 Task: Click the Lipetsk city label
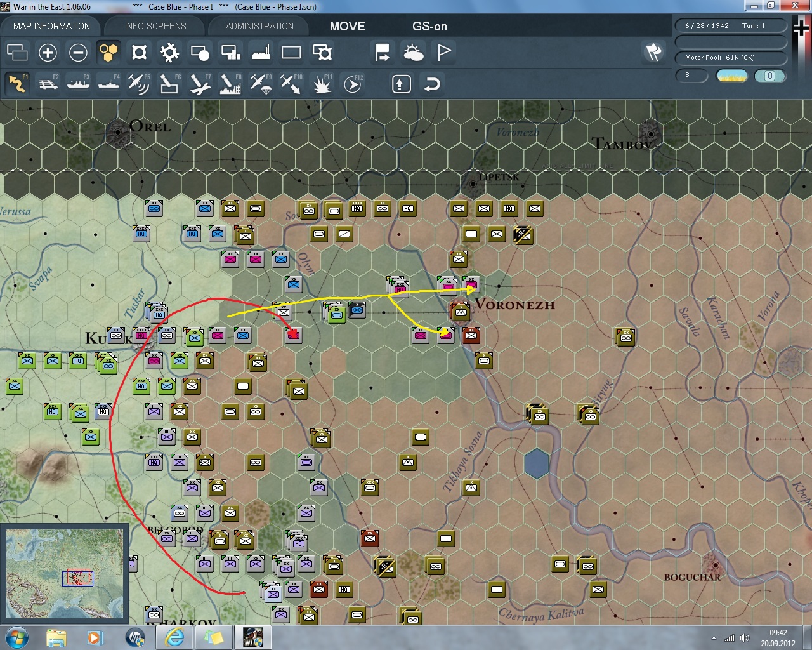click(499, 176)
